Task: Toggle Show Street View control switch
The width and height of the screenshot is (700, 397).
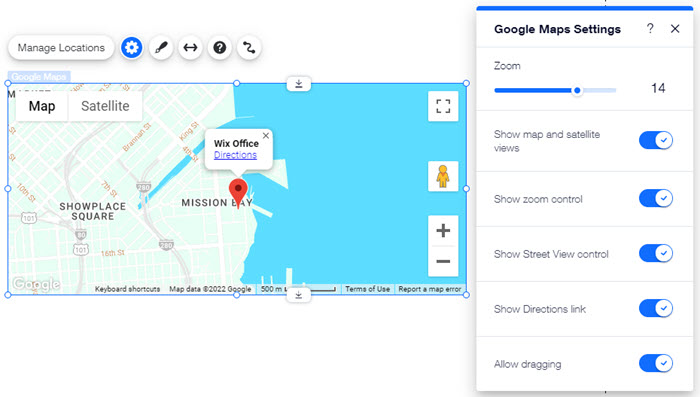Action: (656, 253)
